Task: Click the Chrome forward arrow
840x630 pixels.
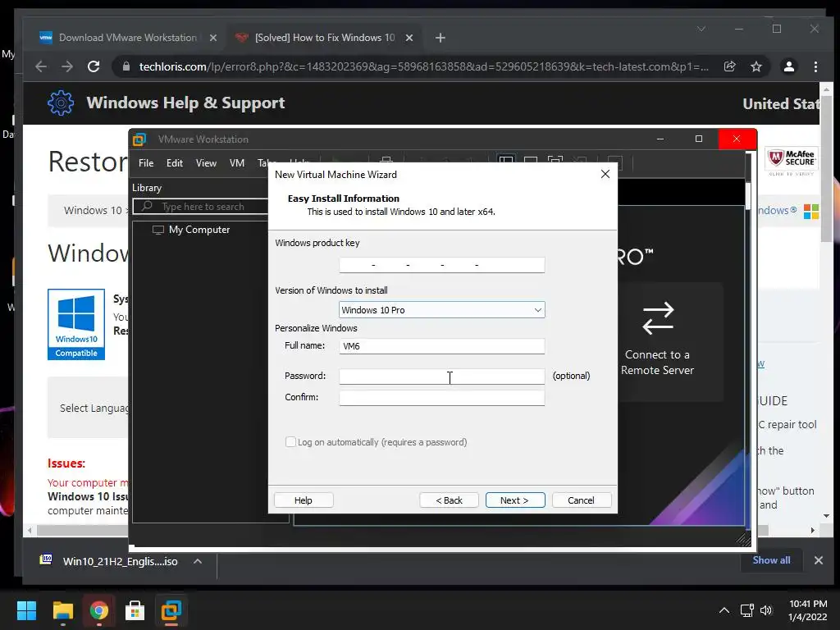Action: [67, 66]
